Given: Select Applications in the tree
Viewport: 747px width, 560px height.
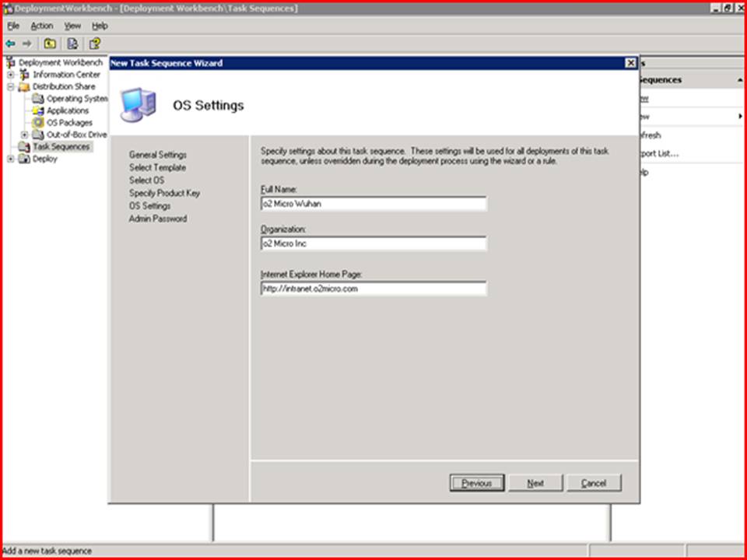Looking at the screenshot, I should tap(67, 110).
